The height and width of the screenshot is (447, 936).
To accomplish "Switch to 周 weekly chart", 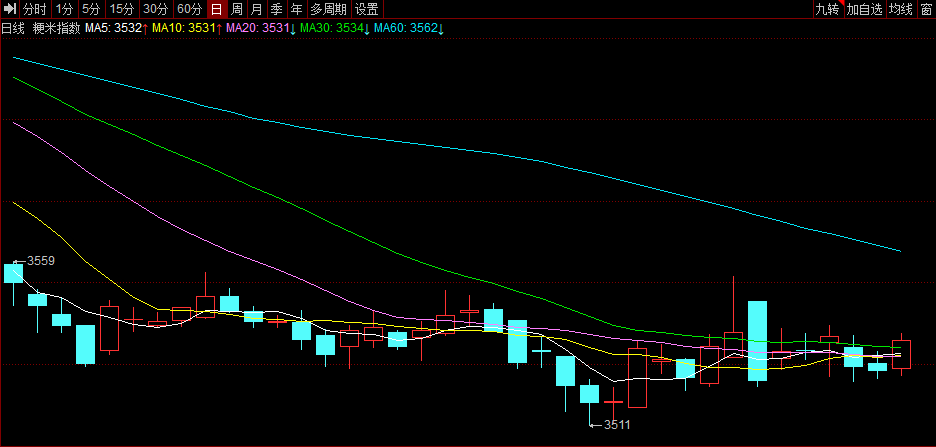I will point(237,9).
